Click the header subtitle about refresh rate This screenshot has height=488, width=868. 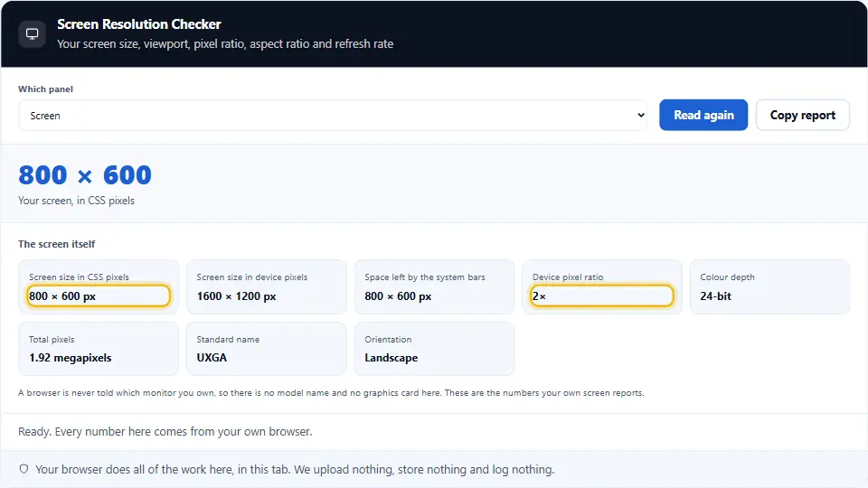pyautogui.click(x=225, y=43)
